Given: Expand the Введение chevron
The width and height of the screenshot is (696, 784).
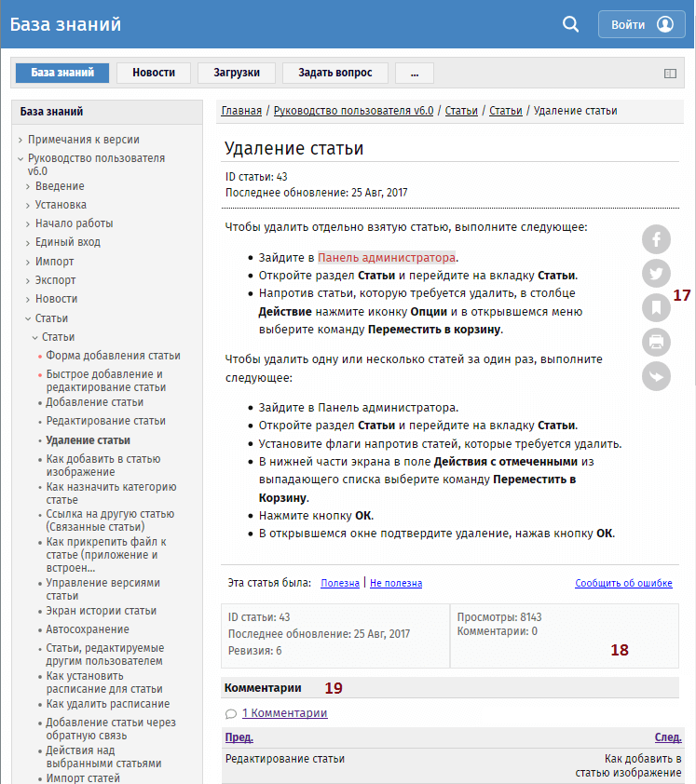Looking at the screenshot, I should coord(28,186).
